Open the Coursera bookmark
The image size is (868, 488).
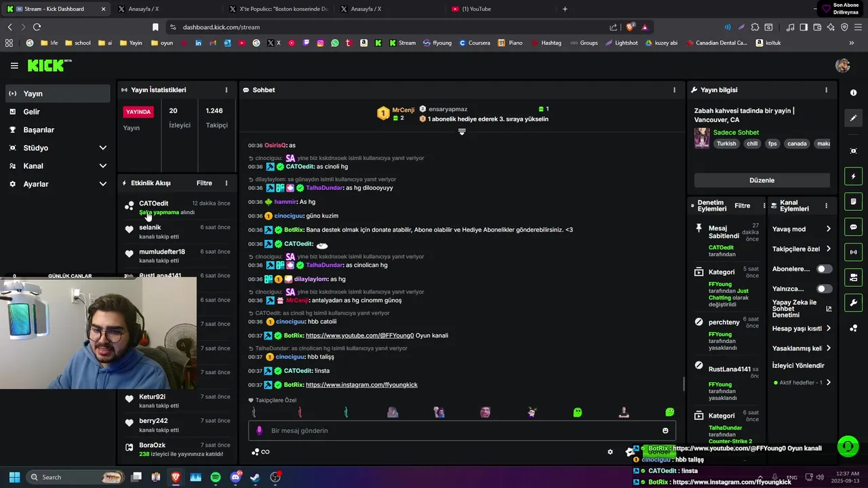(x=474, y=43)
